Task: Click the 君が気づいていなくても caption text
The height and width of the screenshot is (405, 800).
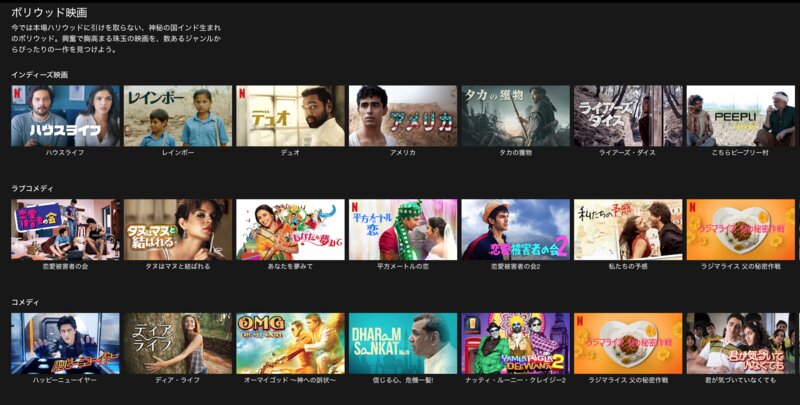Action: pos(740,380)
